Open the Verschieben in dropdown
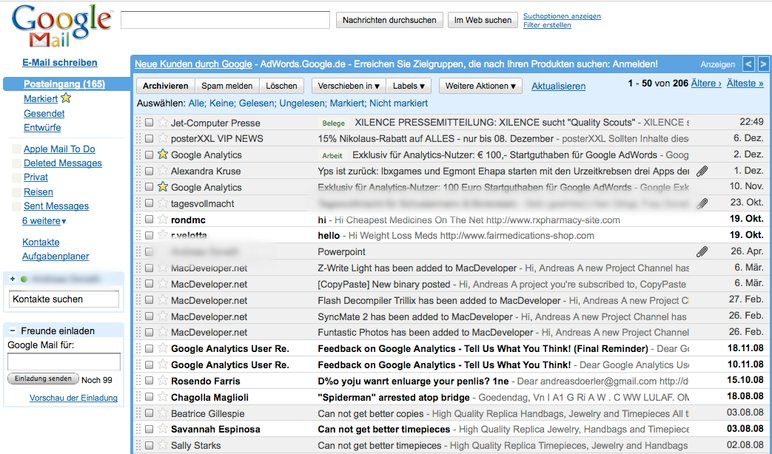 tap(349, 86)
